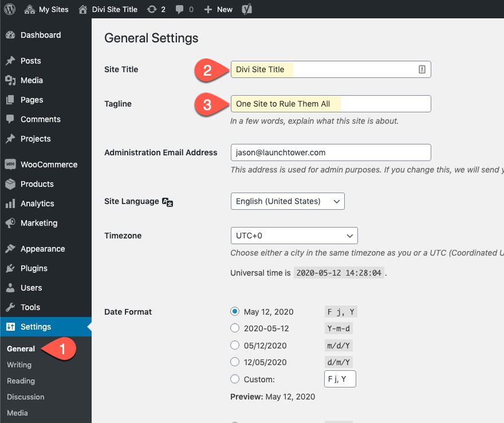Focus the Administration Email Address field
Viewport: 504px width, 423px height.
330,152
